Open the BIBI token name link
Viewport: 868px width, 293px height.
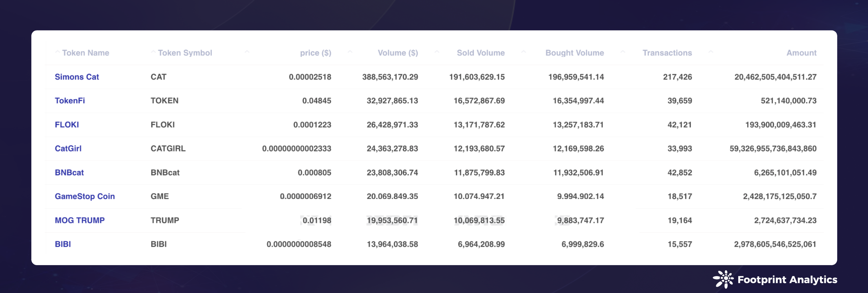click(x=63, y=244)
